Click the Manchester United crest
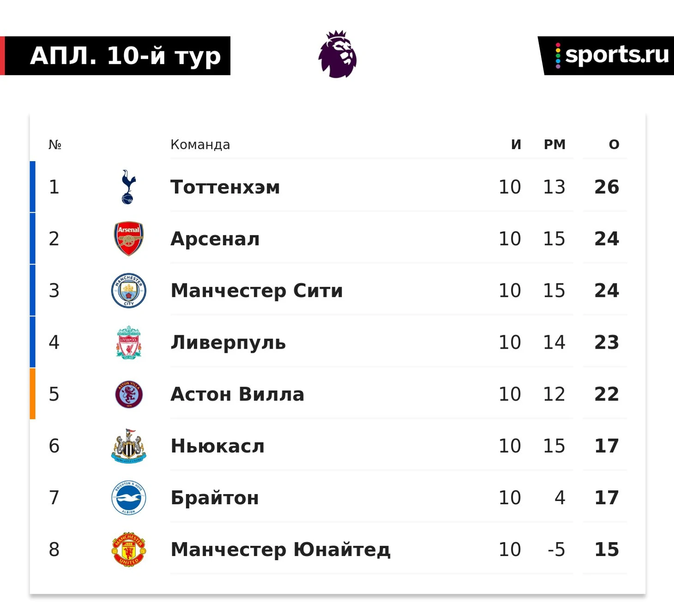The height and width of the screenshot is (616, 674). click(129, 550)
